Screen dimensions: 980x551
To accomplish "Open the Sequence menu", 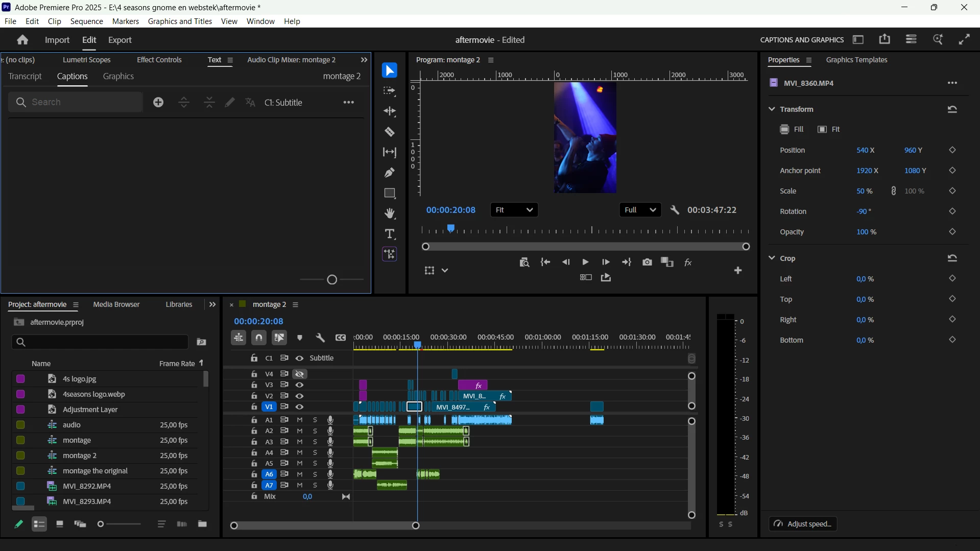I will (87, 21).
